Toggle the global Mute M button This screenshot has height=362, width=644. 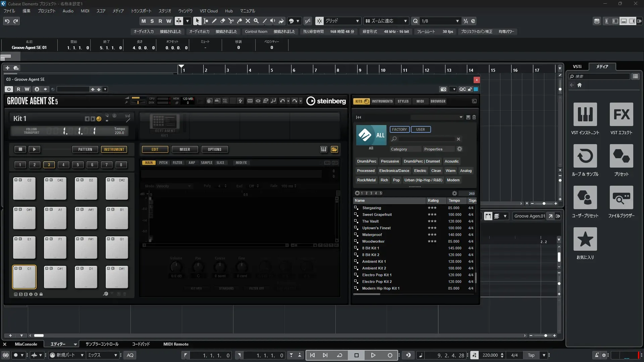click(144, 21)
